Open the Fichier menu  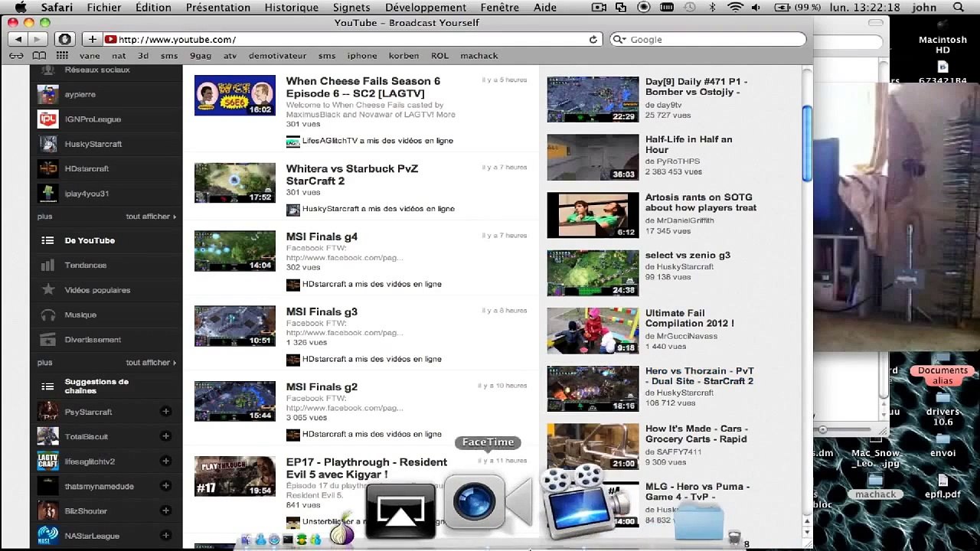[104, 8]
